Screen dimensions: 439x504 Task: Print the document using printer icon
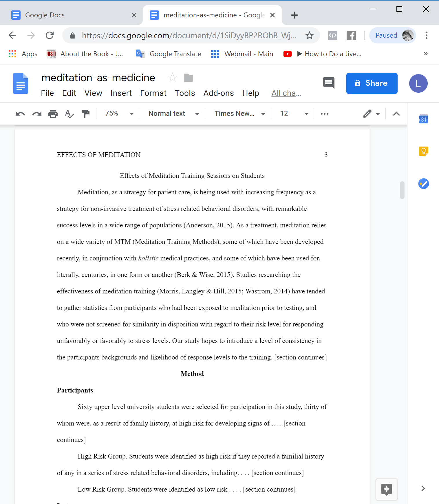pos(53,114)
